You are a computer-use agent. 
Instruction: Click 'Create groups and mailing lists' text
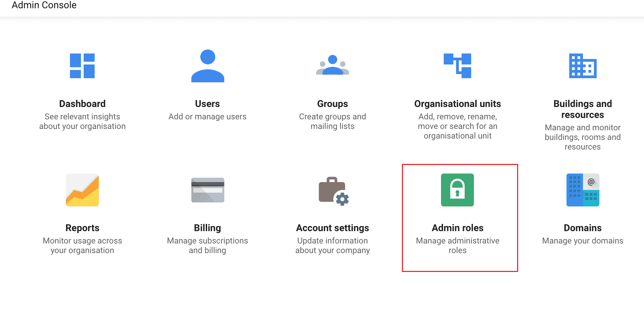[332, 121]
